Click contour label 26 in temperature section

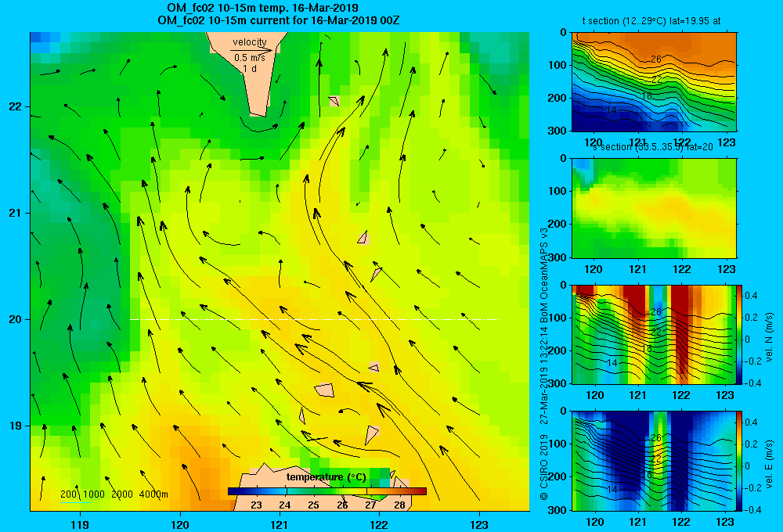(656, 59)
